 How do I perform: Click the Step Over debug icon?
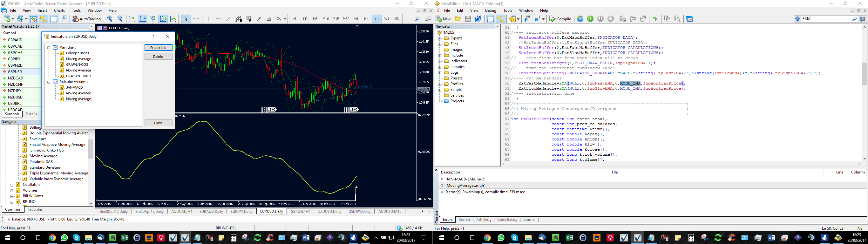coord(633,19)
